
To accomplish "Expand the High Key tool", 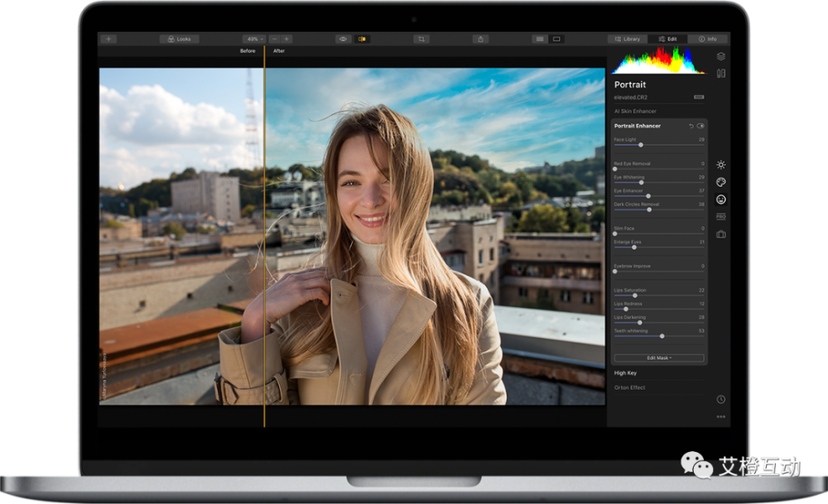I will click(x=626, y=373).
